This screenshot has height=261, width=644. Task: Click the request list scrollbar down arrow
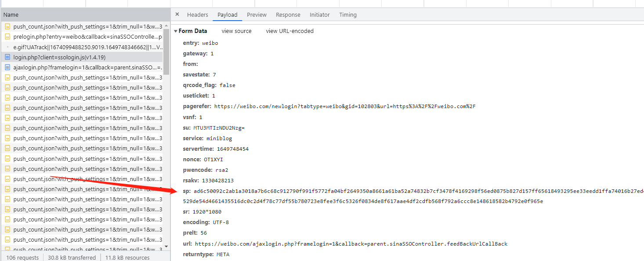166,247
